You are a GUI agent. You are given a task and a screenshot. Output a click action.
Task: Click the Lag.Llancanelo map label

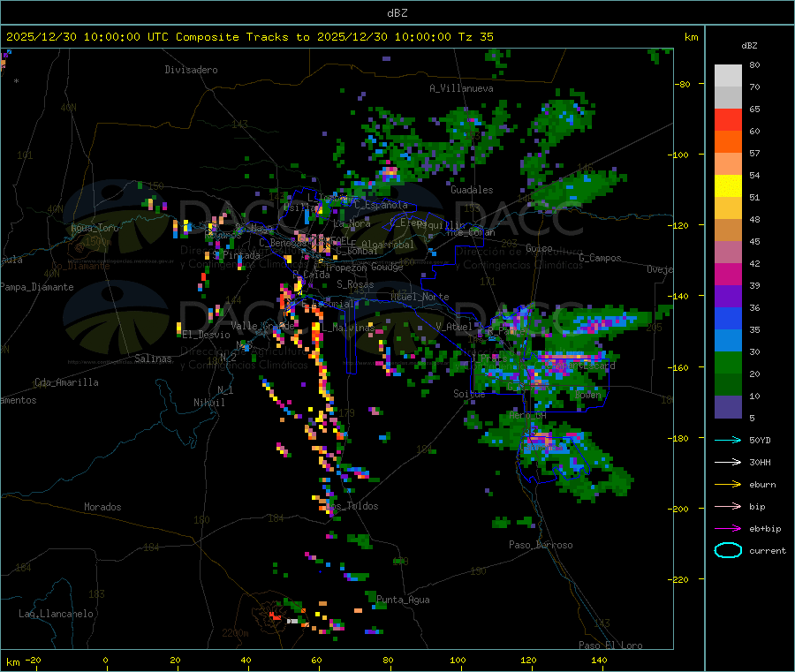pyautogui.click(x=57, y=614)
